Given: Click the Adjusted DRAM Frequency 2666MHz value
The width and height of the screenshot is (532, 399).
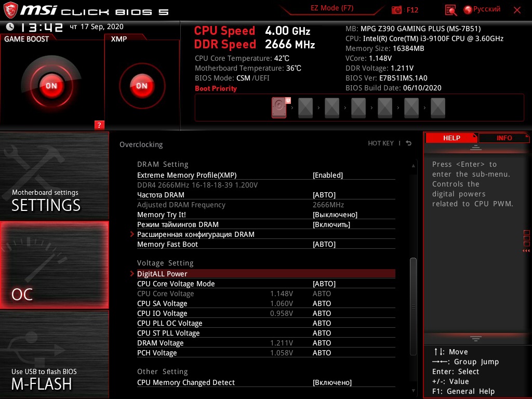Looking at the screenshot, I should pos(328,205).
